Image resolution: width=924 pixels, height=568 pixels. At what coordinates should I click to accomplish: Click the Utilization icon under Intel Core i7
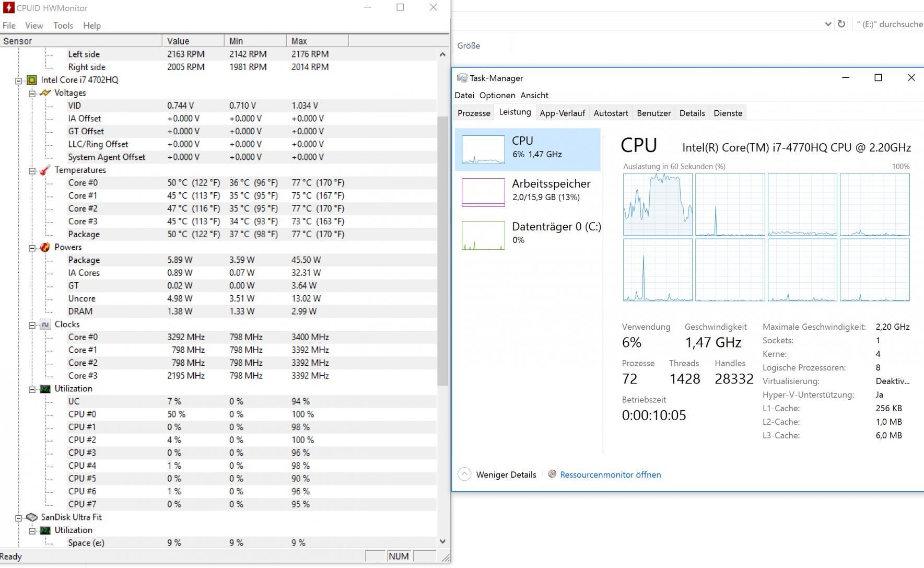click(45, 389)
